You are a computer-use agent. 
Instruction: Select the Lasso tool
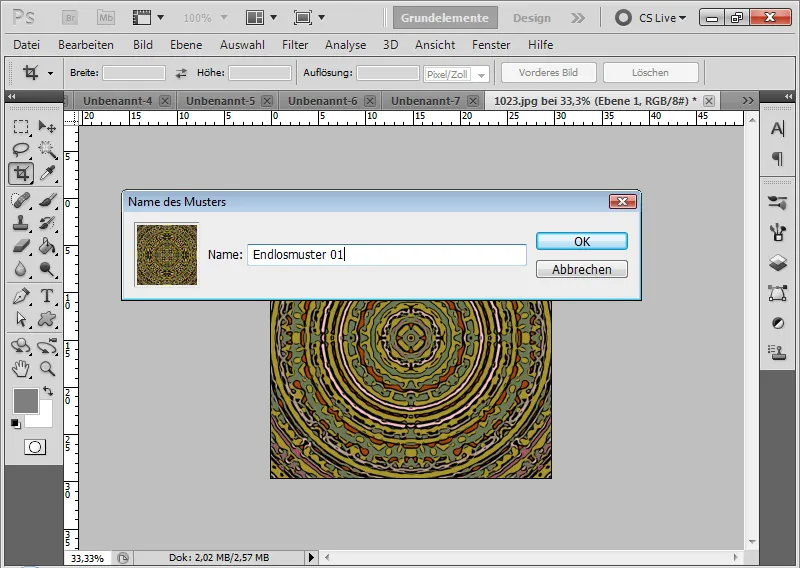(21, 150)
